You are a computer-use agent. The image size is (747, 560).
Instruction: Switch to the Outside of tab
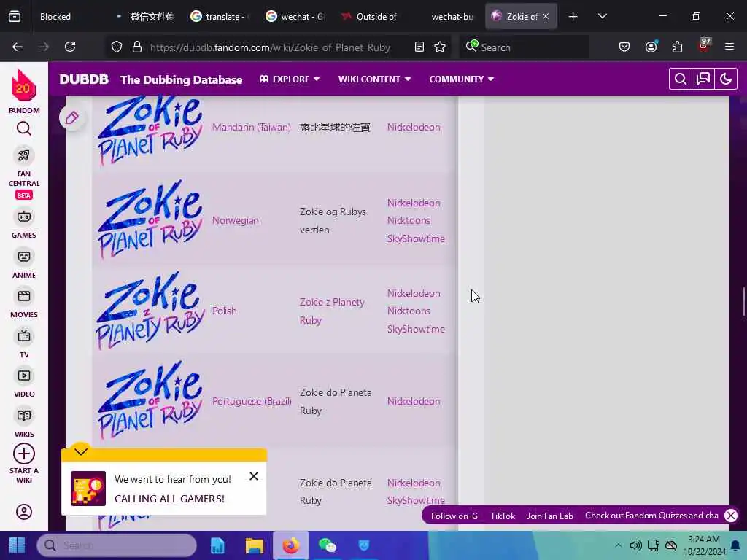(x=371, y=17)
